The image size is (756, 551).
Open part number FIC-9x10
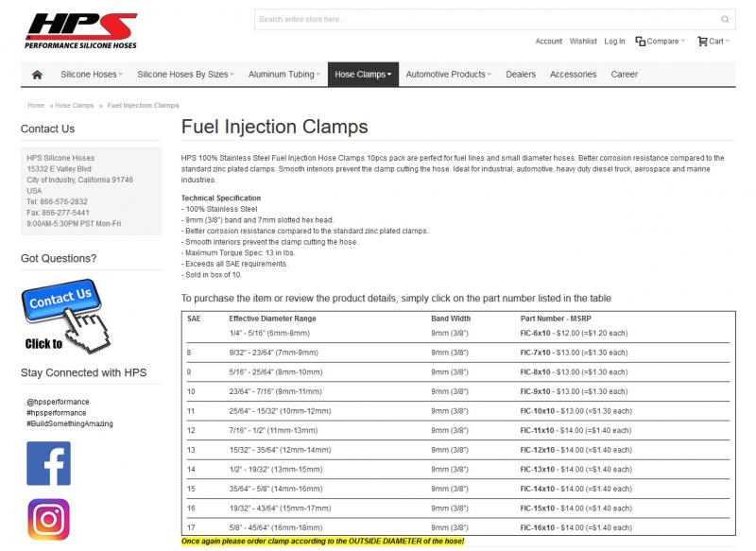tap(535, 391)
